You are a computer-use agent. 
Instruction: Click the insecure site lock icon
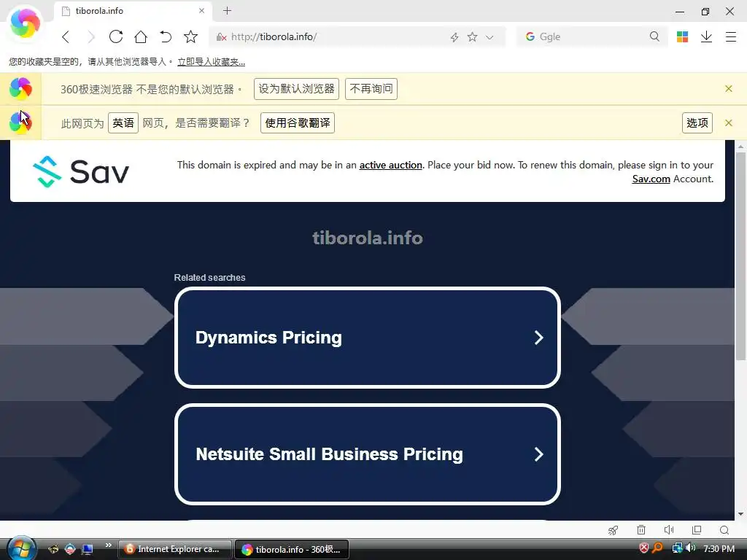coord(221,37)
